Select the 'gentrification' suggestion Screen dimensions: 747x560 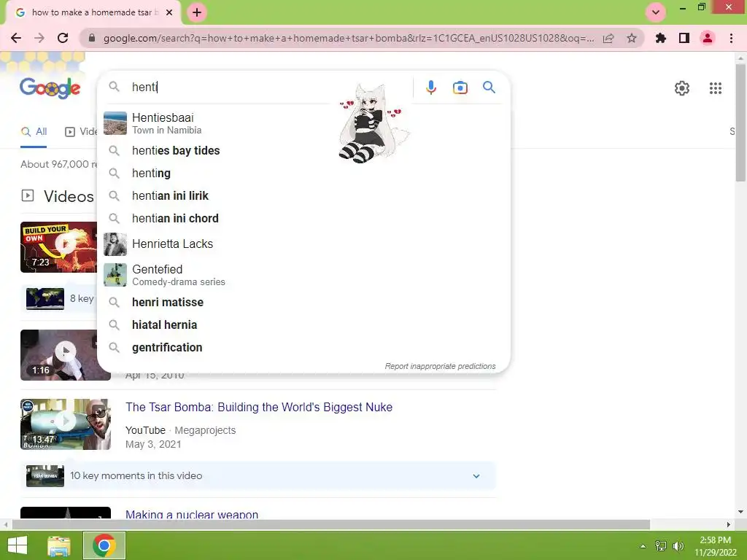point(303,347)
